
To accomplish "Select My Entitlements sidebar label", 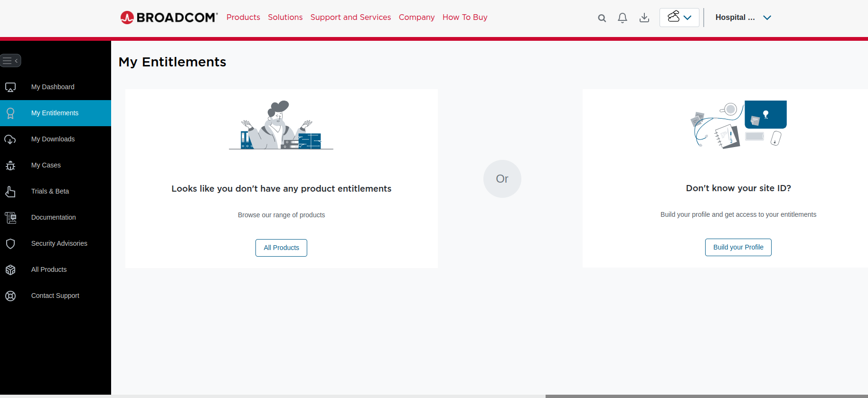I will coord(55,113).
